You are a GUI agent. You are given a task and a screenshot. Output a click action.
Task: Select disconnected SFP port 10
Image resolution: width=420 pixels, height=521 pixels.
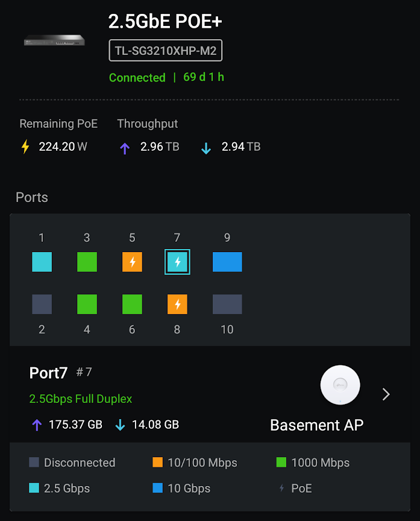[x=227, y=305]
